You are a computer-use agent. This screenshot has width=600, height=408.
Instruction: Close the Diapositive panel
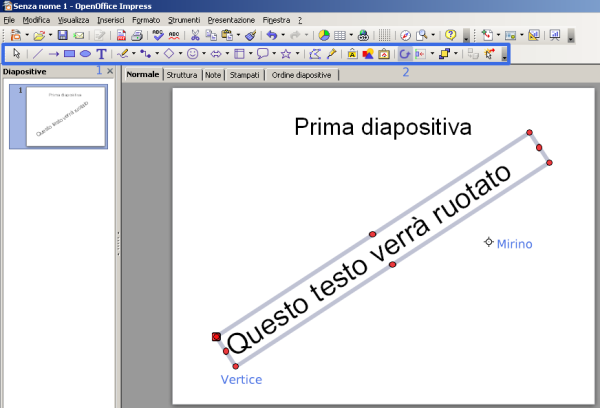110,73
